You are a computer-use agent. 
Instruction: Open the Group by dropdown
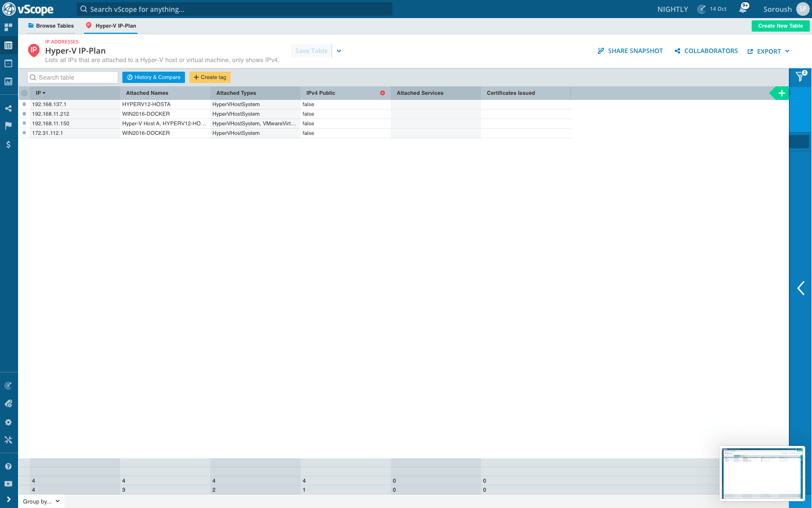pos(41,501)
